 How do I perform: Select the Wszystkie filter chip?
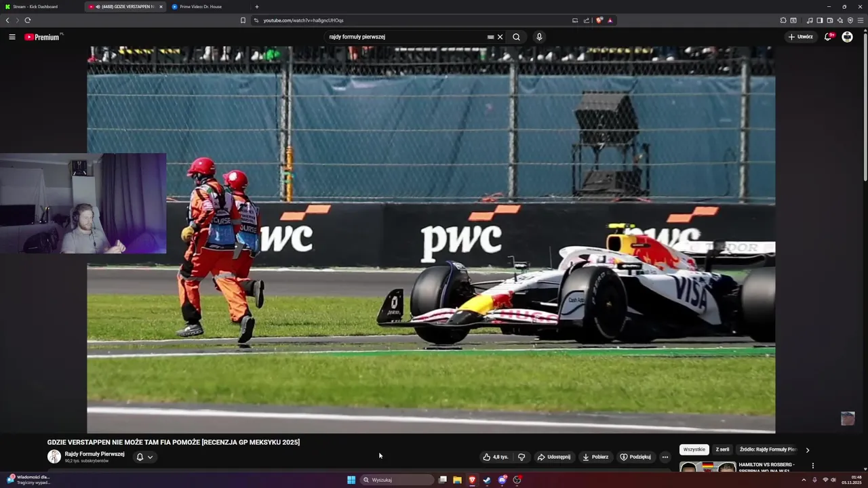694,449
